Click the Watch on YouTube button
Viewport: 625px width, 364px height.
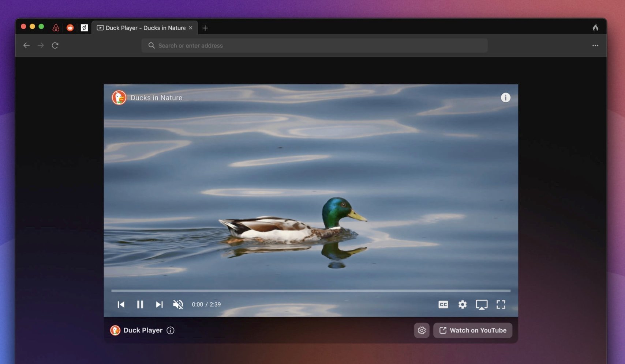[x=473, y=330]
